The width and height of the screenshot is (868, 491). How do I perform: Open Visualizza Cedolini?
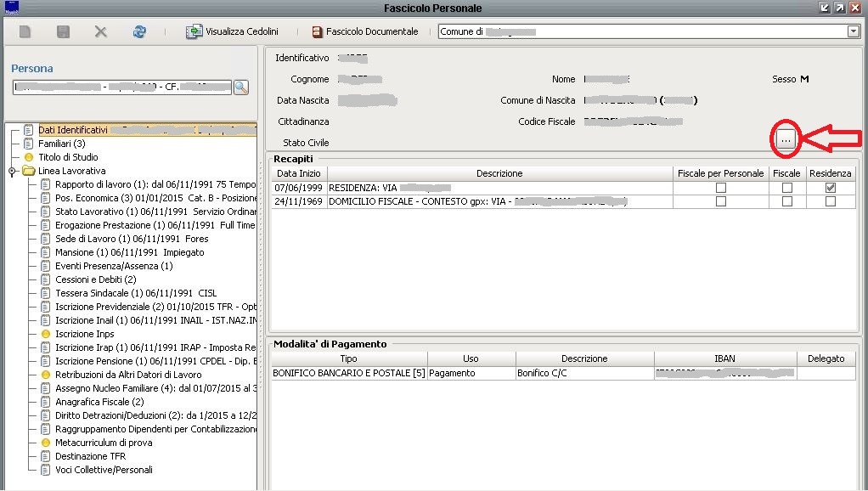(x=232, y=31)
